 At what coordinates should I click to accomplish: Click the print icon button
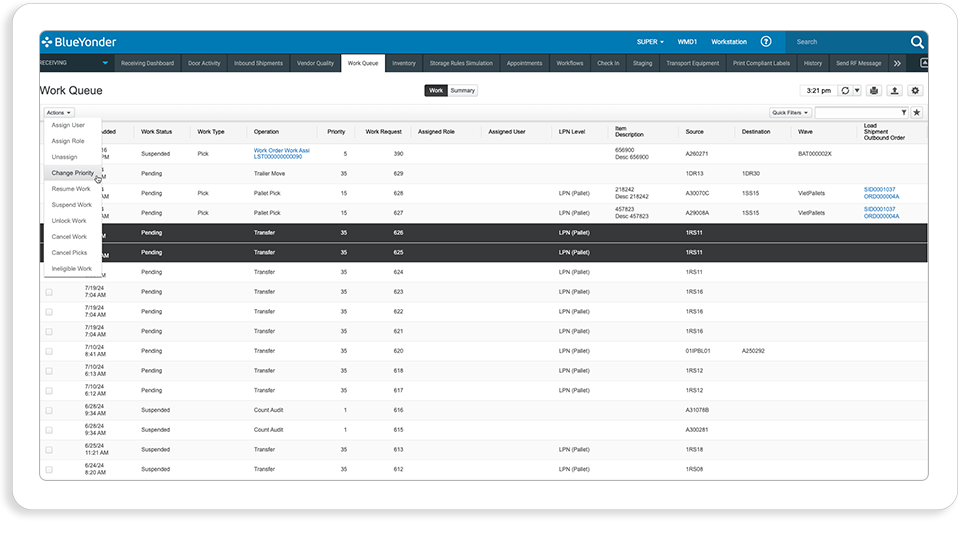(x=874, y=91)
